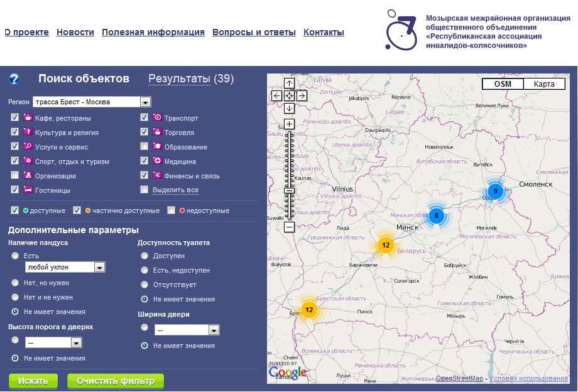Zoom out with the map minus button
This screenshot has height=392, width=578.
[x=289, y=227]
